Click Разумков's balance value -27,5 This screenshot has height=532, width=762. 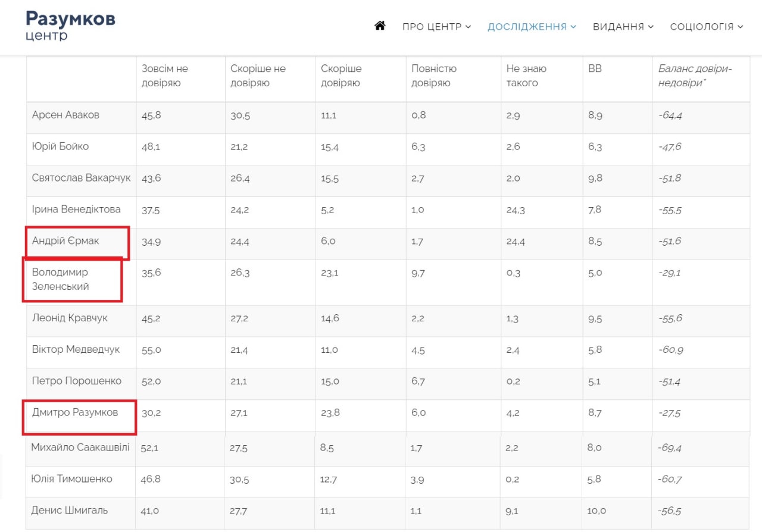pyautogui.click(x=669, y=413)
